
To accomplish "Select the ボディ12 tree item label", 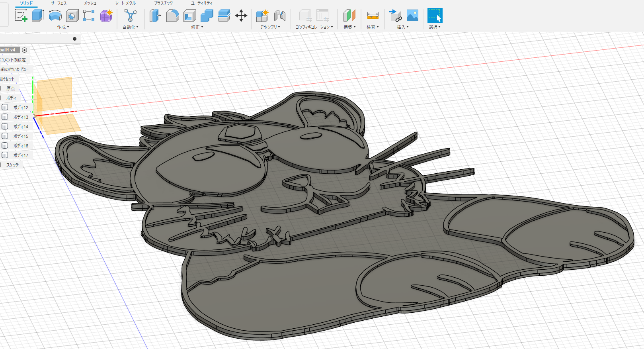I will [x=21, y=108].
